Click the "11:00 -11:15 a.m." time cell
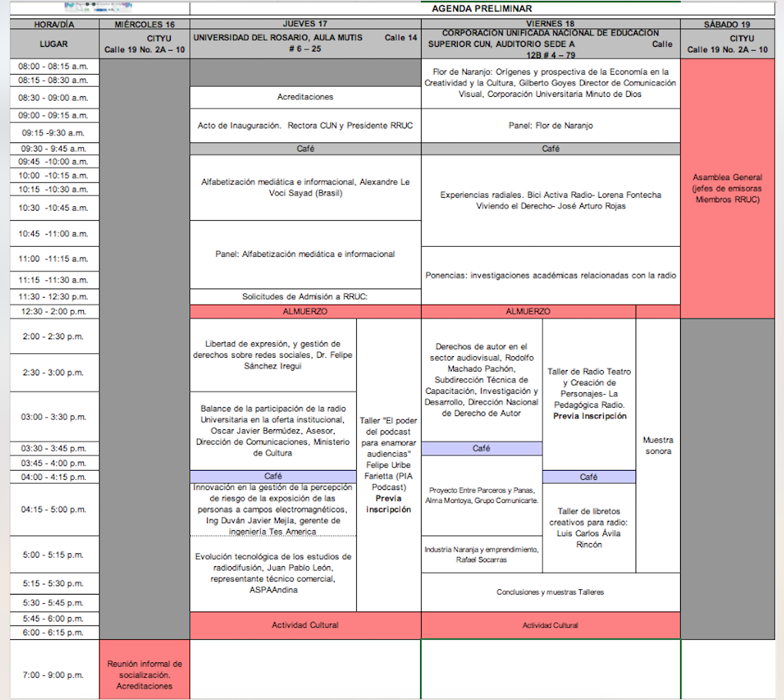Viewport: 784px width, 700px height. click(54, 259)
